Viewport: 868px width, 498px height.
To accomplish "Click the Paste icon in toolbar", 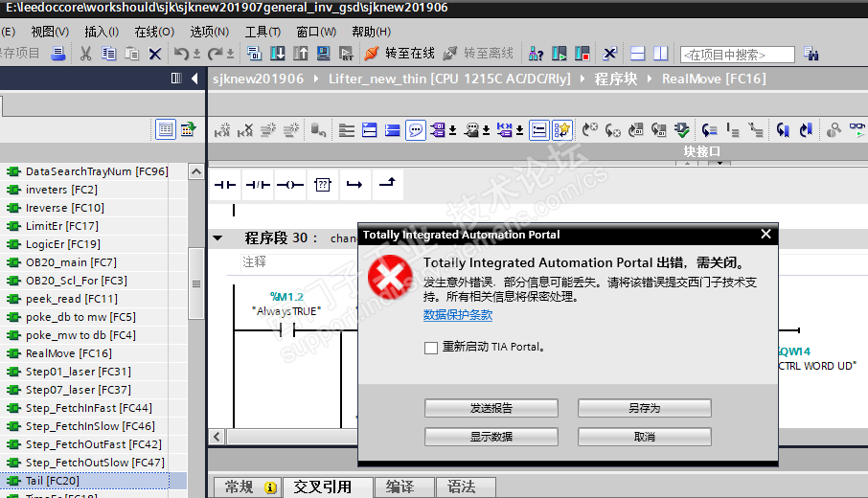I will point(132,54).
